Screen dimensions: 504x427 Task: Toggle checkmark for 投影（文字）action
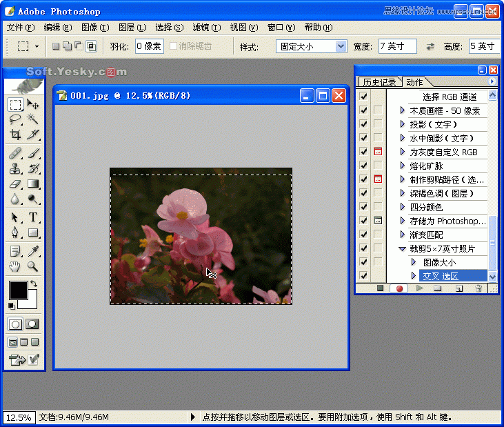pyautogui.click(x=363, y=124)
